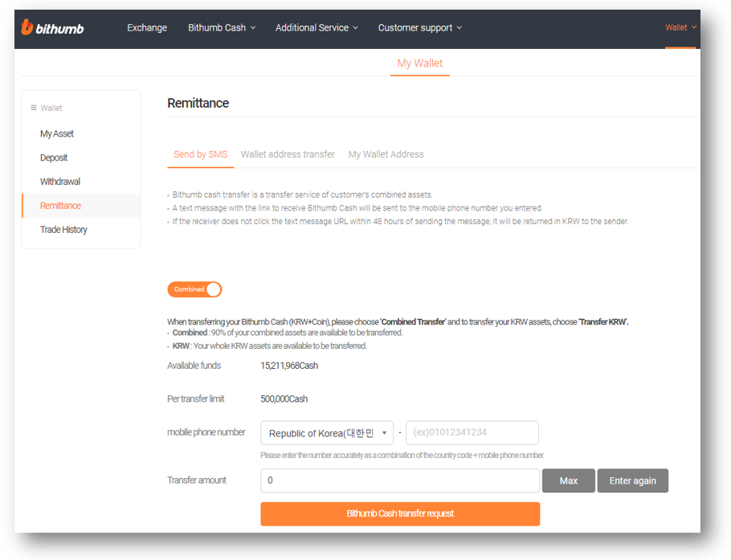
Task: Select the My Wallet tab
Action: [419, 63]
